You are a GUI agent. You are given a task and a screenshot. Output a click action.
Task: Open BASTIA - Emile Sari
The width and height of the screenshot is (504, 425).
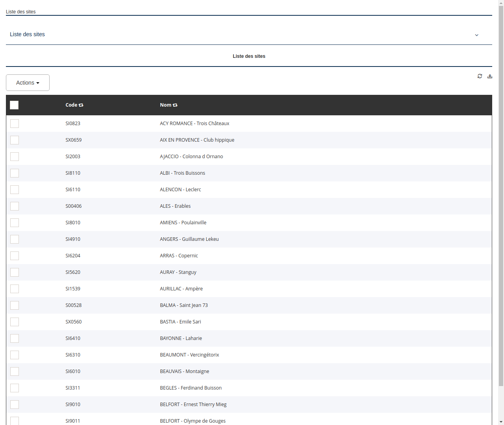click(180, 322)
